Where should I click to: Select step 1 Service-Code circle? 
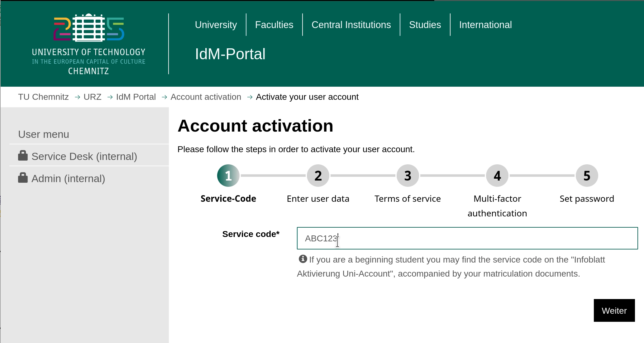pos(228,175)
